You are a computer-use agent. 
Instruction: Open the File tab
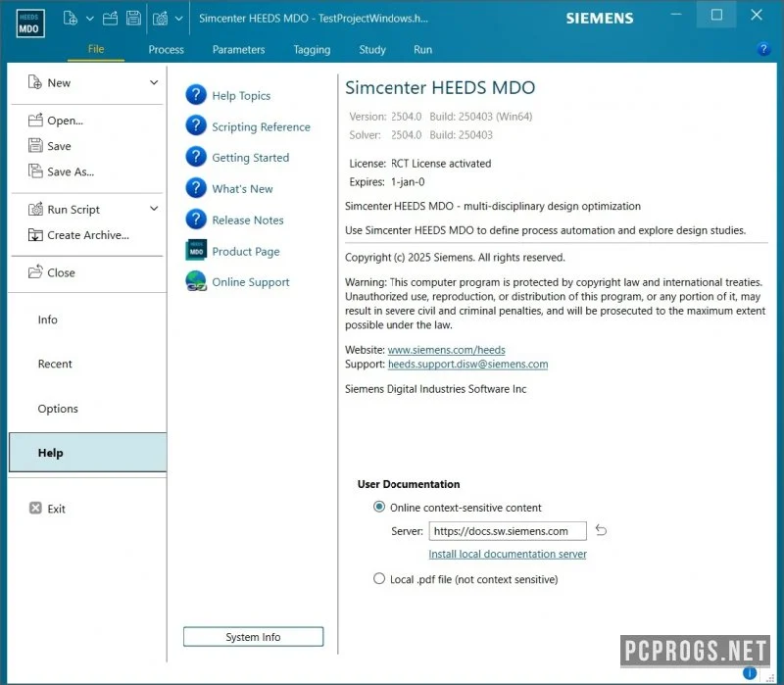point(96,49)
